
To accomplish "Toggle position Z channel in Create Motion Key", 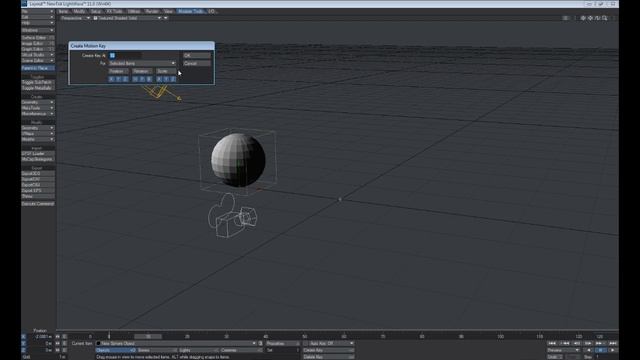I will pyautogui.click(x=125, y=79).
